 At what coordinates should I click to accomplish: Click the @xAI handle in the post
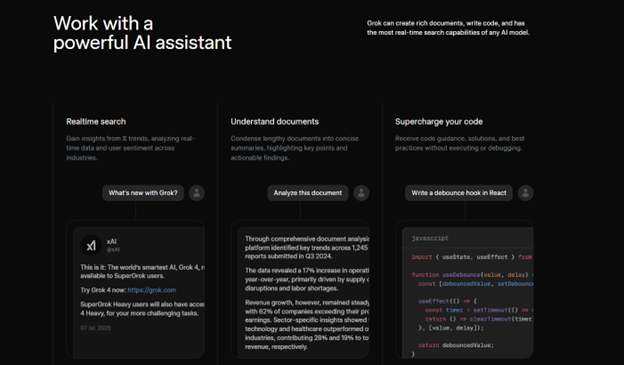(x=113, y=250)
